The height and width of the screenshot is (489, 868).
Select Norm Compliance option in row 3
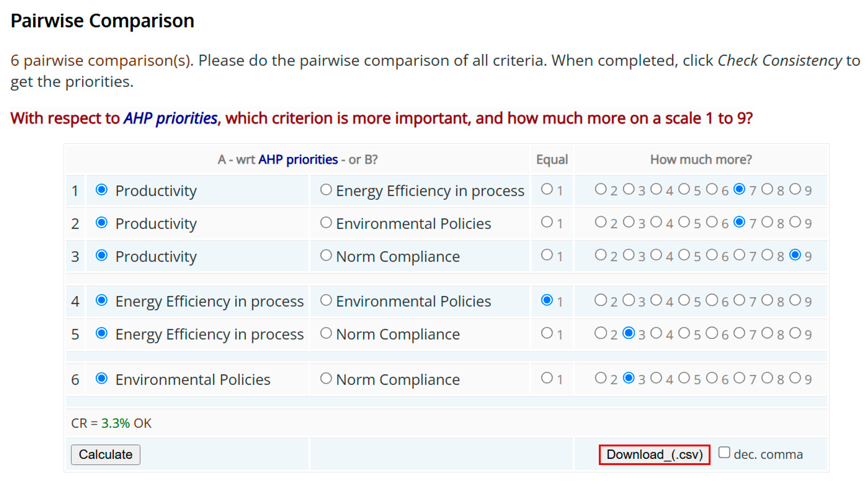coord(326,255)
